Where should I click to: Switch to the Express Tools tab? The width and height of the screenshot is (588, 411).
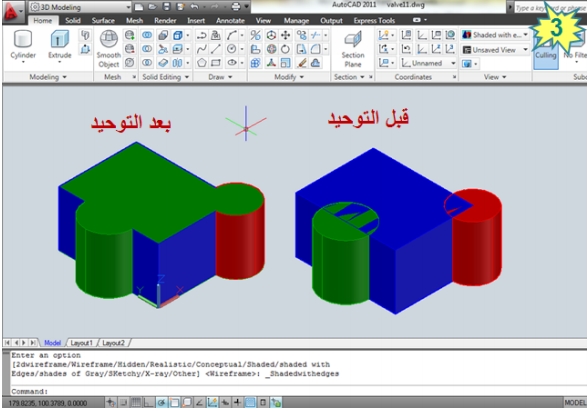374,21
